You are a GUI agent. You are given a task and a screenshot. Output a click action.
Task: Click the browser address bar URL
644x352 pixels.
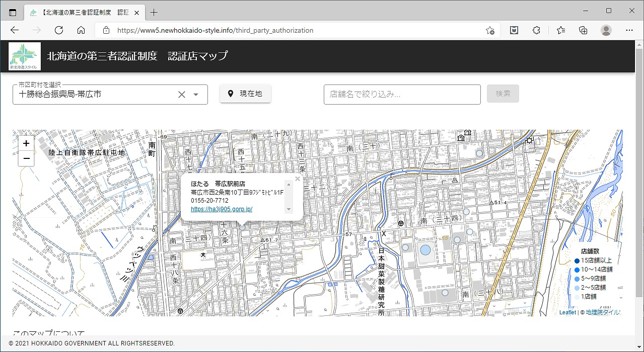[x=215, y=30]
